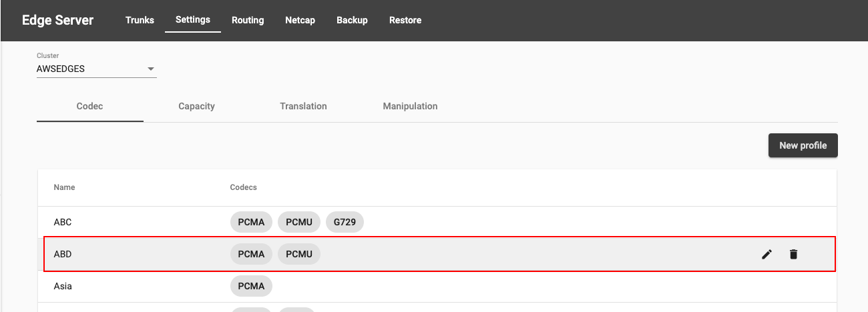The height and width of the screenshot is (312, 868).
Task: Open the Trunks menu
Action: point(140,20)
